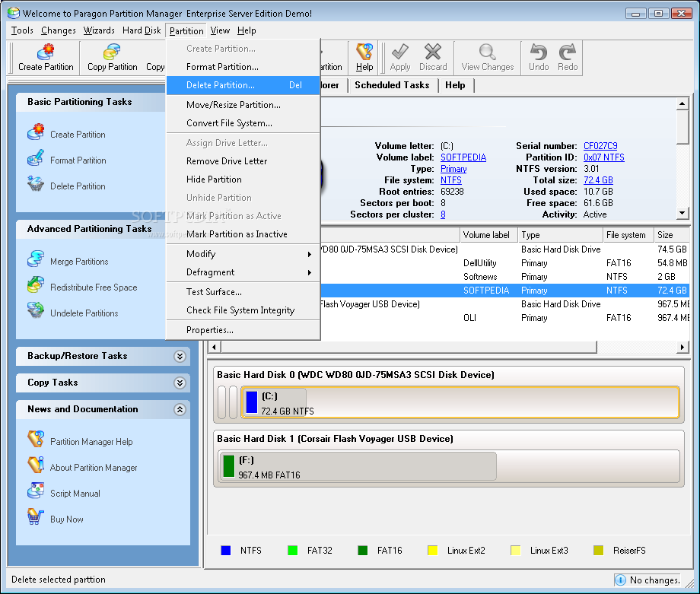The width and height of the screenshot is (700, 594).
Task: Click partition list scroll right arrow
Action: point(682,348)
